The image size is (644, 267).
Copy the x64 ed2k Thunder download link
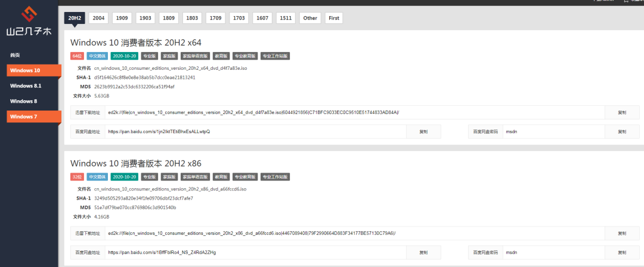(622, 112)
